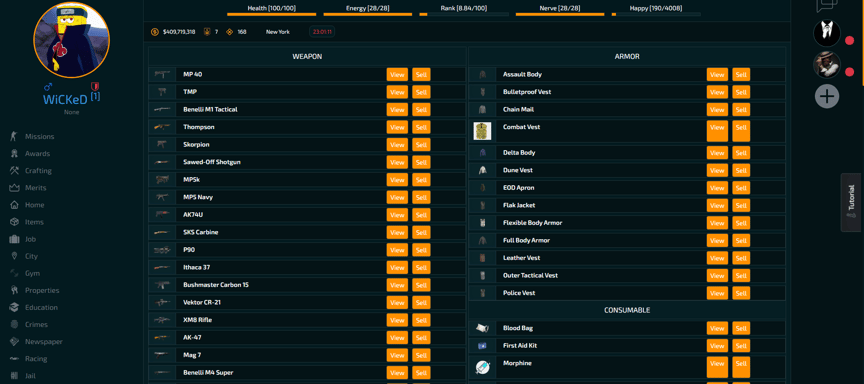Open the chat bubbles icon top right
This screenshot has width=864, height=384.
click(x=827, y=6)
